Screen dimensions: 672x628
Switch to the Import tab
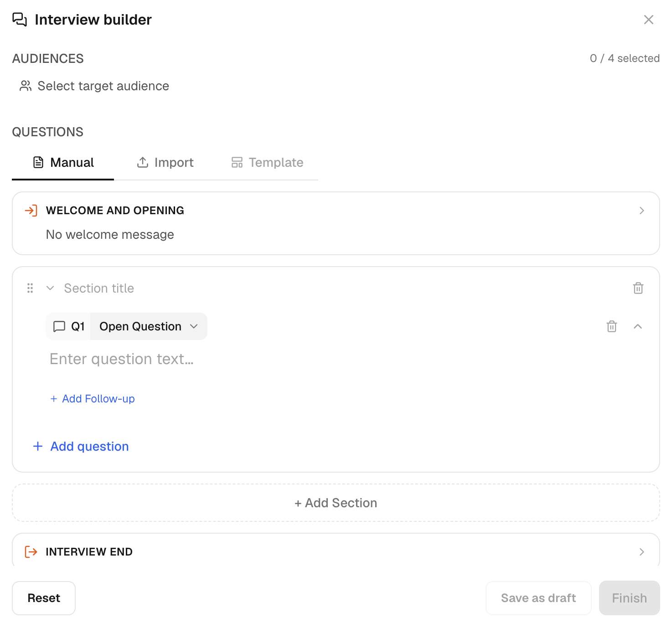point(165,163)
